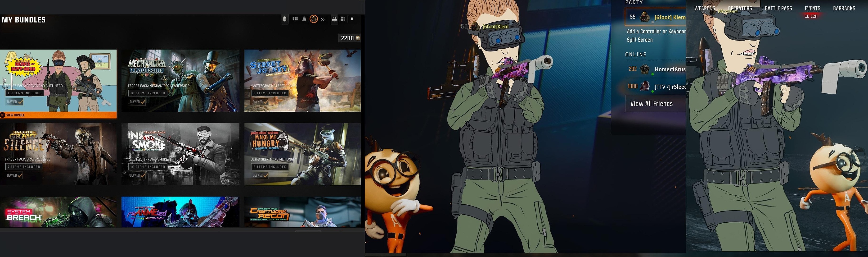Viewport: 868px width, 257px height.
Task: Click the COD Points coin icon
Action: coord(358,38)
